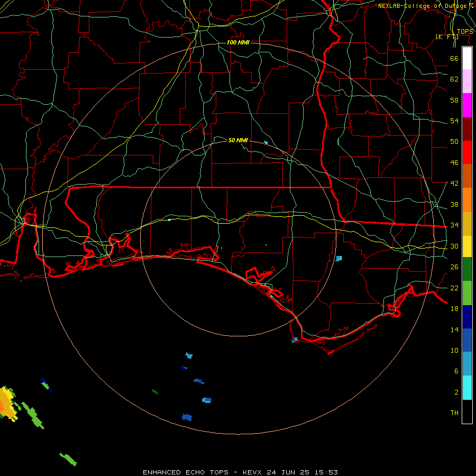Click the 50 NMI range ring label
The height and width of the screenshot is (476, 476).
coord(238,140)
